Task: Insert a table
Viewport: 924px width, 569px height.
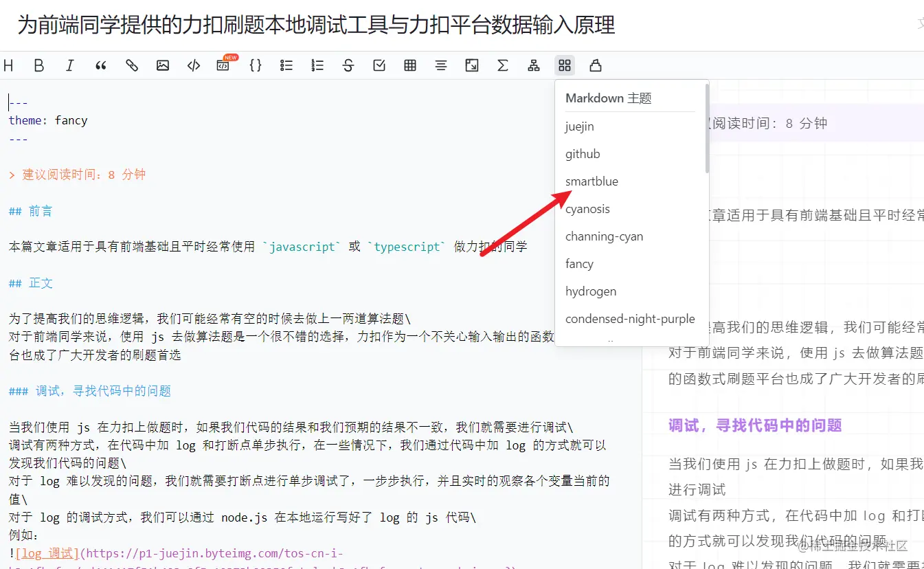Action: [x=410, y=65]
